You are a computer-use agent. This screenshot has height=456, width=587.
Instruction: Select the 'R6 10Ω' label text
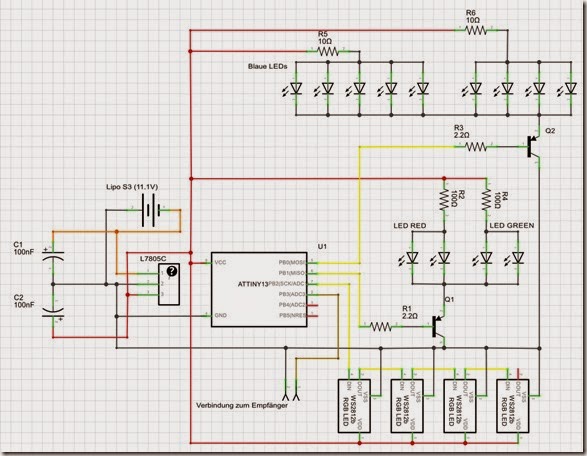(x=473, y=16)
